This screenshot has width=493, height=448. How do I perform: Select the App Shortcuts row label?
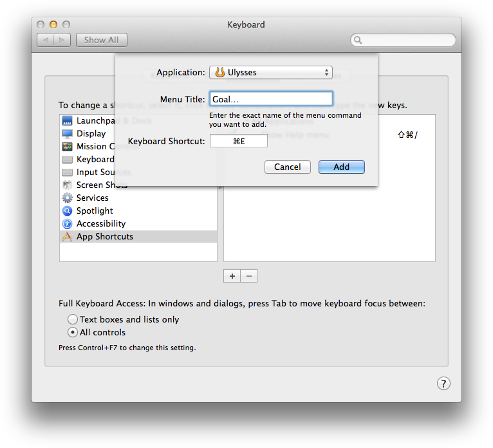click(x=105, y=237)
